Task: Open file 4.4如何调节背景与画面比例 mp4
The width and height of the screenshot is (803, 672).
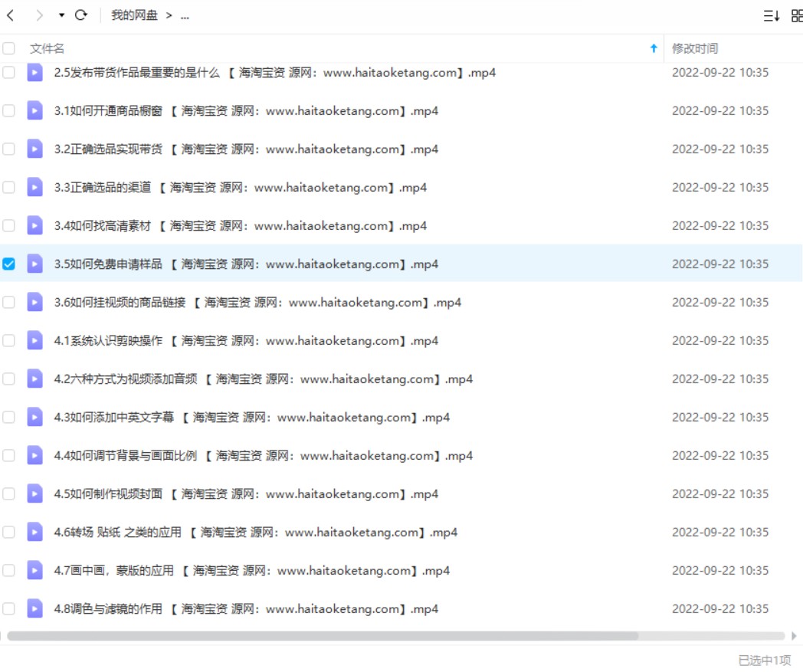Action: click(x=264, y=456)
